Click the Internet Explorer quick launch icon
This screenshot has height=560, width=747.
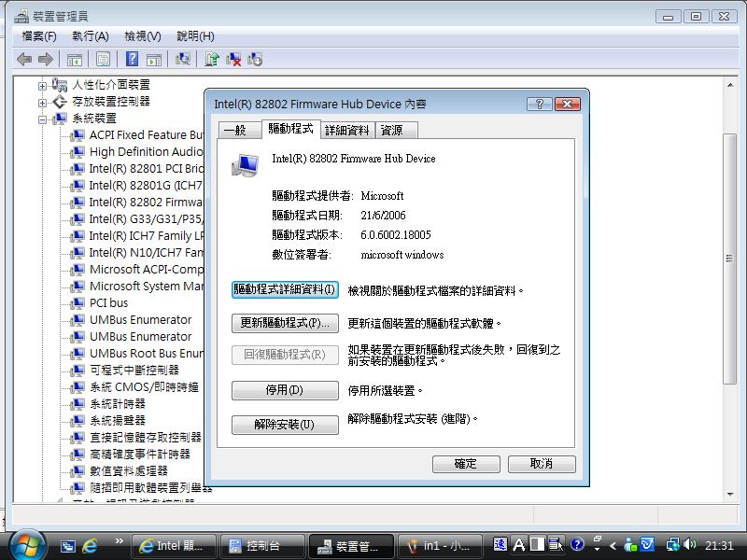[90, 546]
